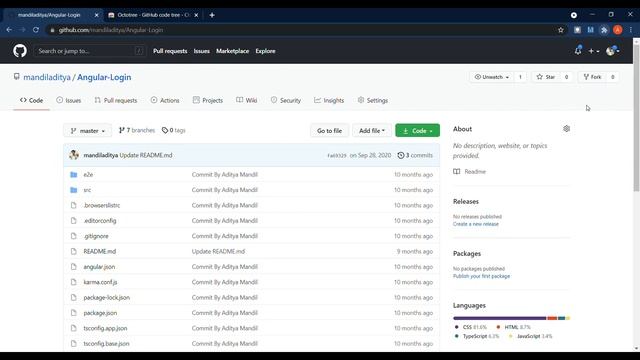Viewport: 640px width, 360px height.
Task: Open the e2e folder
Action: [x=88, y=174]
